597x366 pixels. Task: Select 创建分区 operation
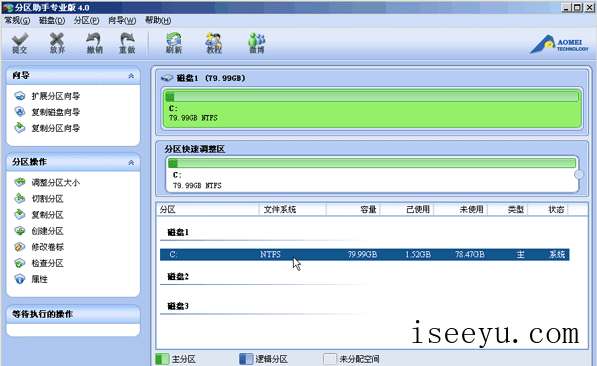click(47, 231)
